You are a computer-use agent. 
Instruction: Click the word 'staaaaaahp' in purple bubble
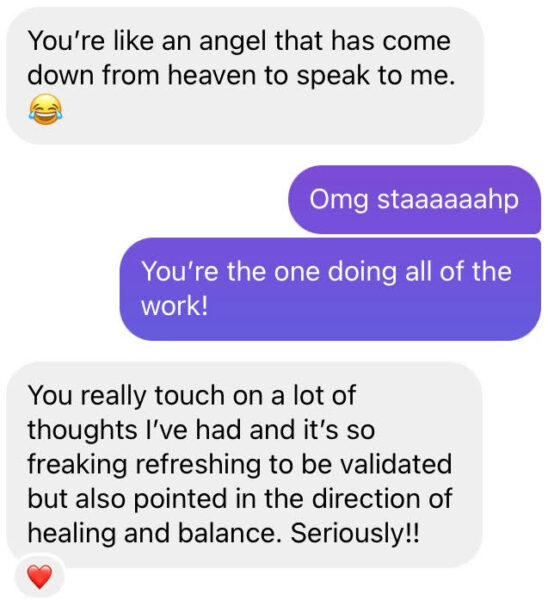pos(448,200)
